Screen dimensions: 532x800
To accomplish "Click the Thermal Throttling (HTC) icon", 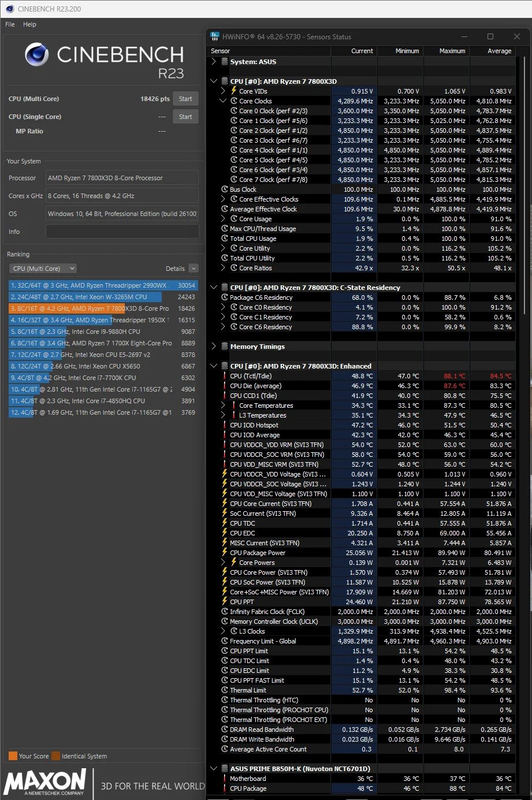I will click(225, 700).
